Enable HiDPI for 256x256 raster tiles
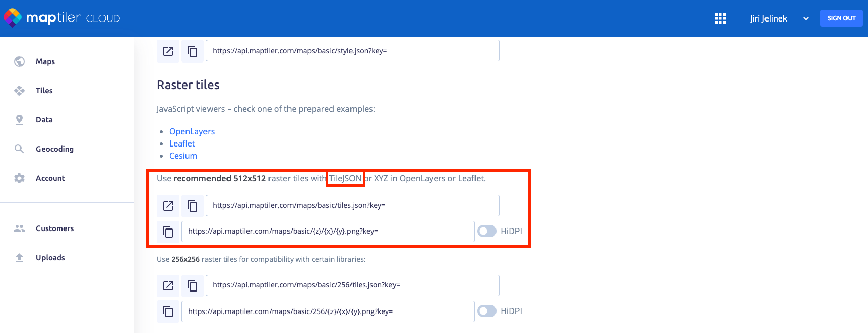This screenshot has height=333, width=868. point(486,311)
